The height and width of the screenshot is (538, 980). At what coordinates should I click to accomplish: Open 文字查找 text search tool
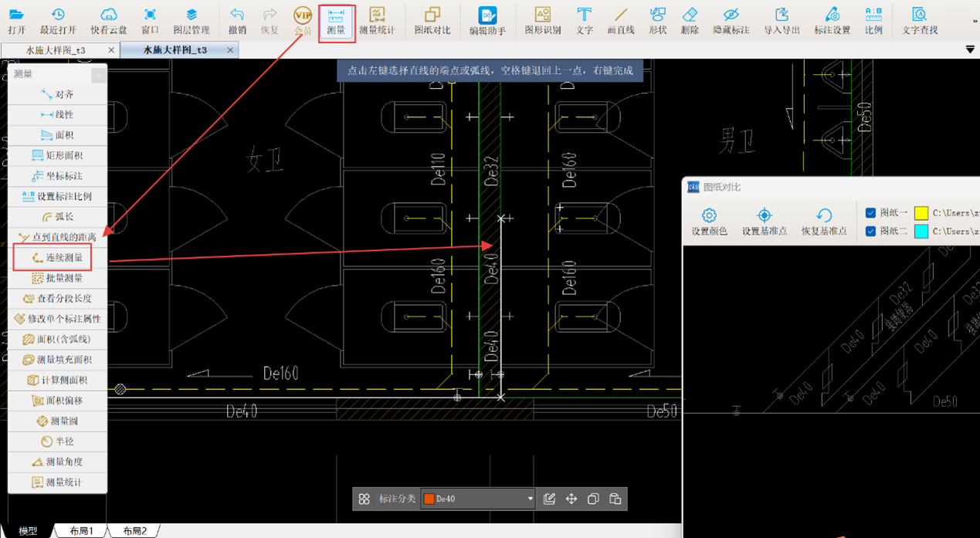pyautogui.click(x=919, y=21)
